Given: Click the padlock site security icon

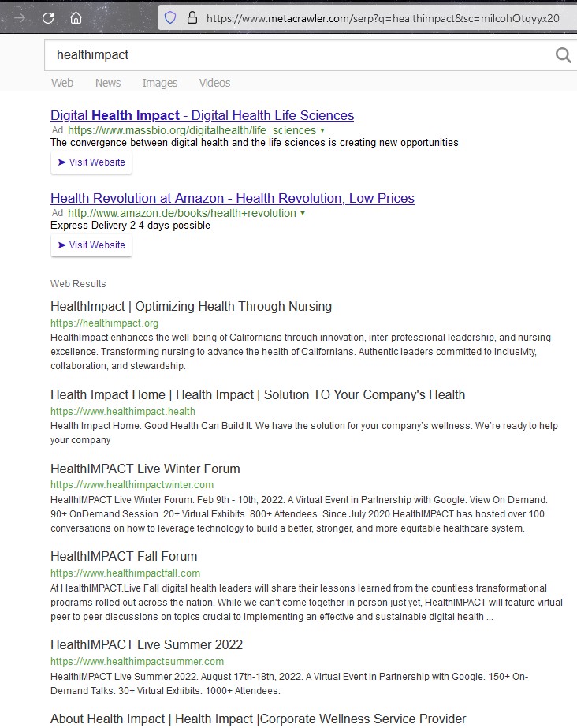Looking at the screenshot, I should click(192, 17).
